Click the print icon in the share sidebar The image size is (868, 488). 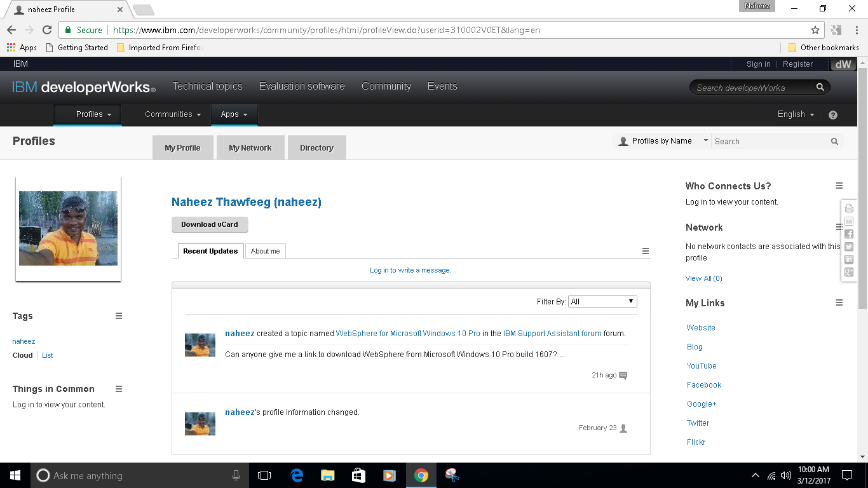849,208
